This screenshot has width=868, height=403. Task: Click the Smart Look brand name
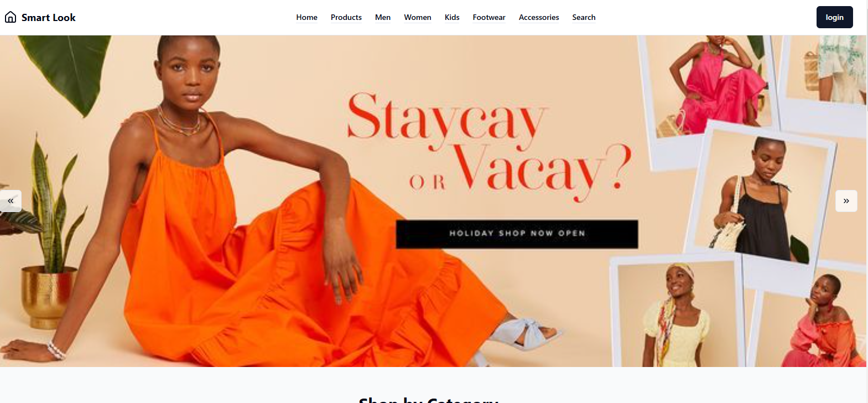click(49, 17)
